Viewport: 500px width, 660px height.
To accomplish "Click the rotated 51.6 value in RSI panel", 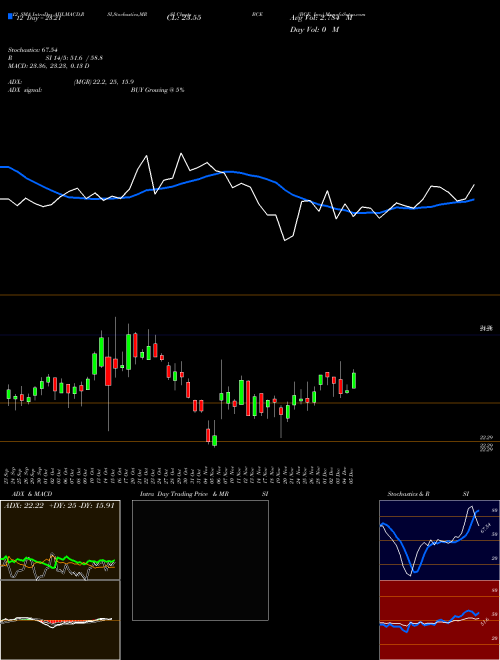I will pyautogui.click(x=484, y=621).
